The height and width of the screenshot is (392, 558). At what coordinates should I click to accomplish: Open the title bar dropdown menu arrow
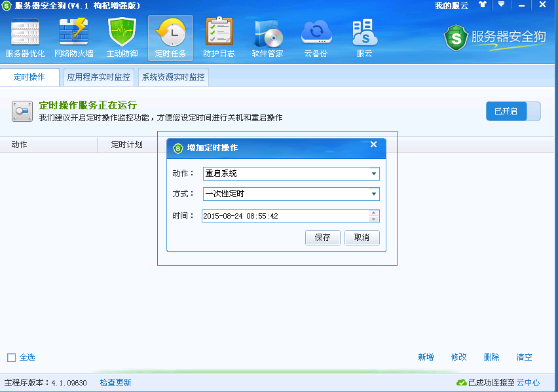[x=501, y=5]
